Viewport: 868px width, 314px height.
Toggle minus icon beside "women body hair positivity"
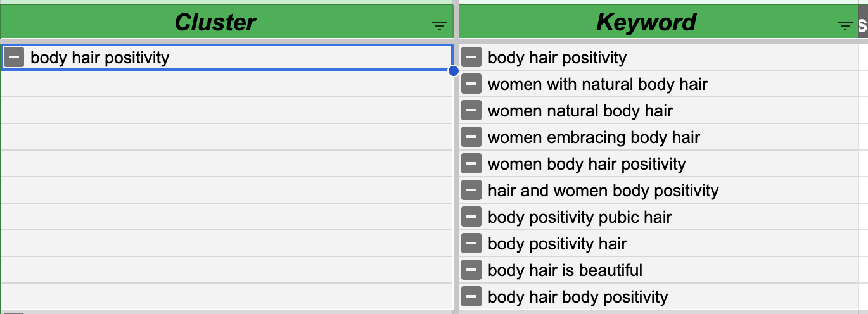(471, 164)
